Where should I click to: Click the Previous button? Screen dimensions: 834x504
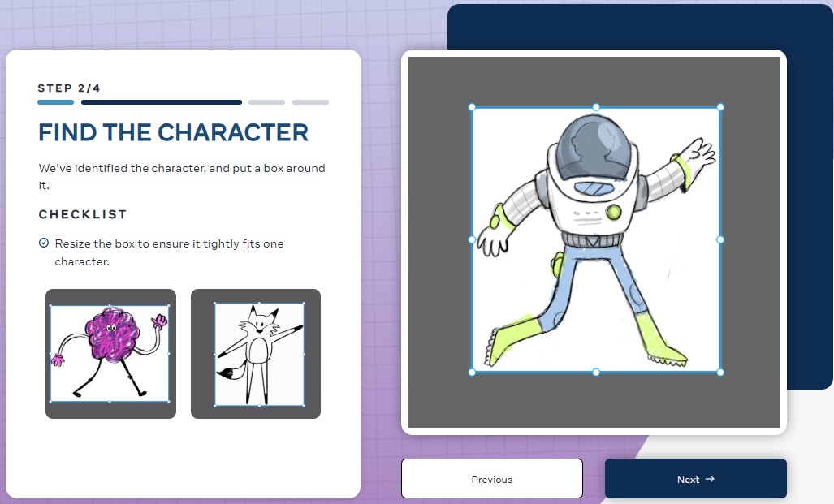click(492, 479)
